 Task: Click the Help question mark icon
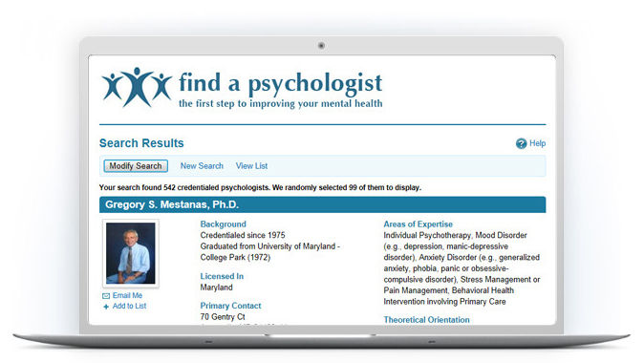[x=521, y=143]
